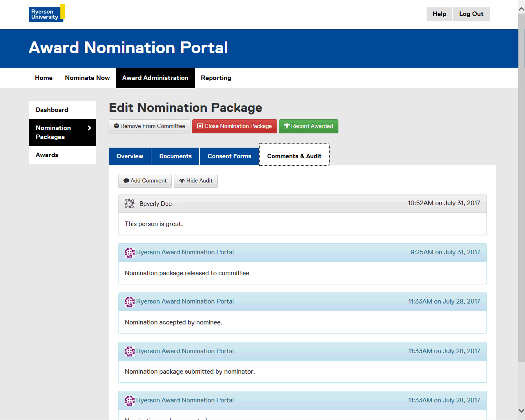Viewport: 525px width, 420px height.
Task: Click avatar beside 'released to committee' entry
Action: click(130, 253)
